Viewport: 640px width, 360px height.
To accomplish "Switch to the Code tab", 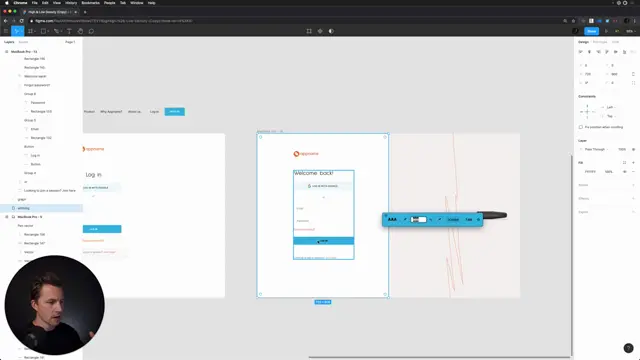I will (615, 42).
